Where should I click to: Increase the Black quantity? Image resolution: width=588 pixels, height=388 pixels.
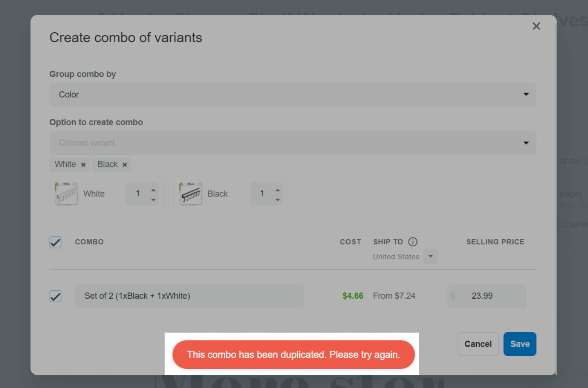pos(278,190)
